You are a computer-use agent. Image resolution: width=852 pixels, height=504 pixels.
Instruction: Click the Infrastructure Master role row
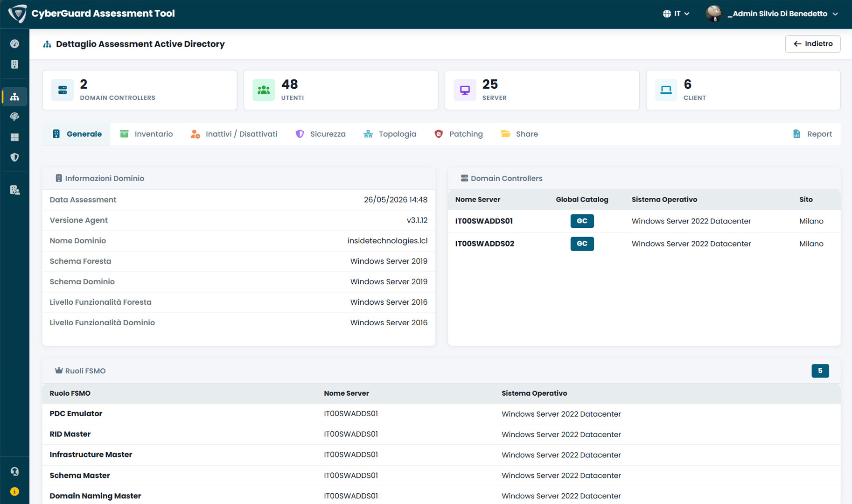point(441,455)
